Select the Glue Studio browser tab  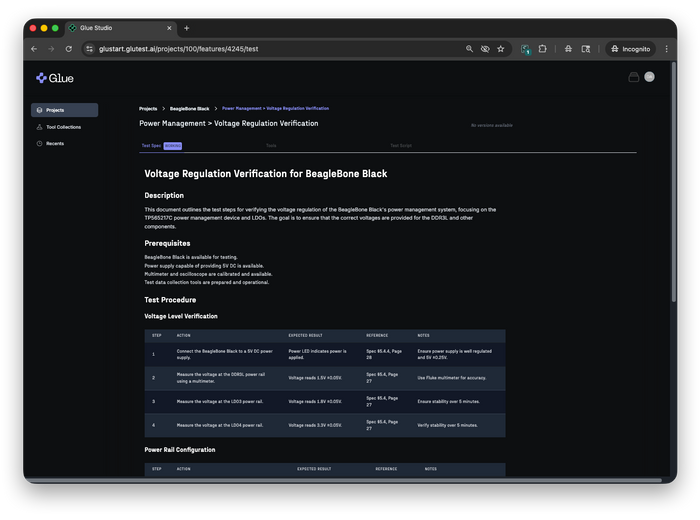120,28
